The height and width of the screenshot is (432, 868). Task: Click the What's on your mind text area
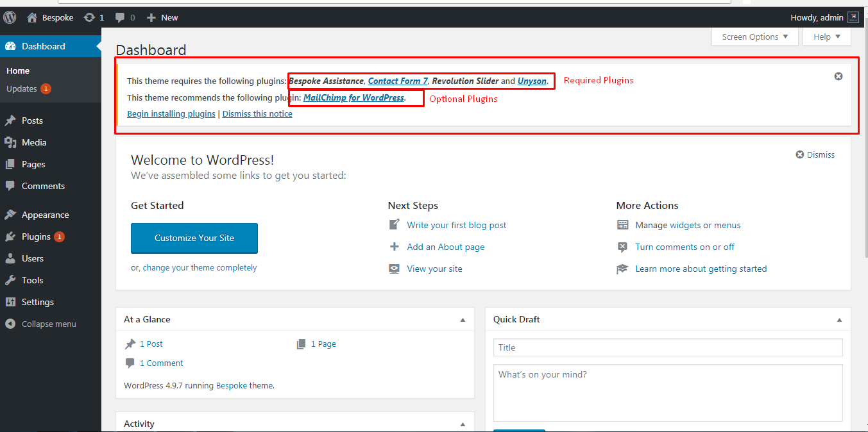click(x=668, y=393)
